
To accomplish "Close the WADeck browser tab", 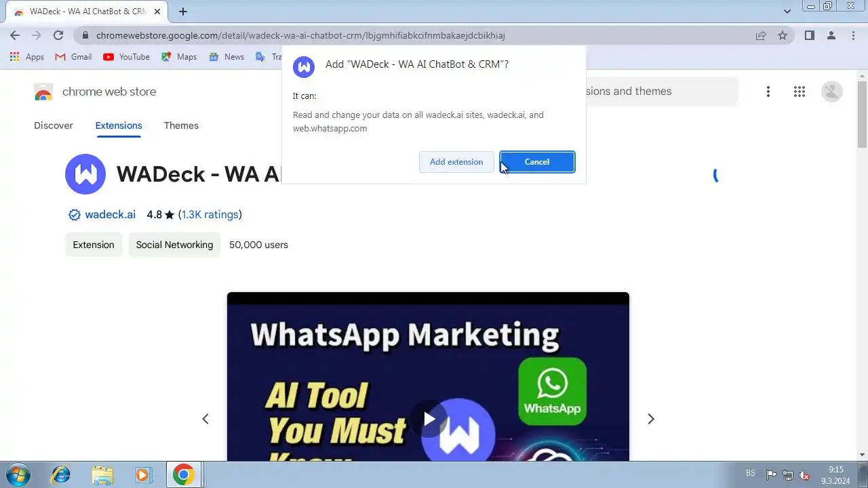I will pos(157,12).
